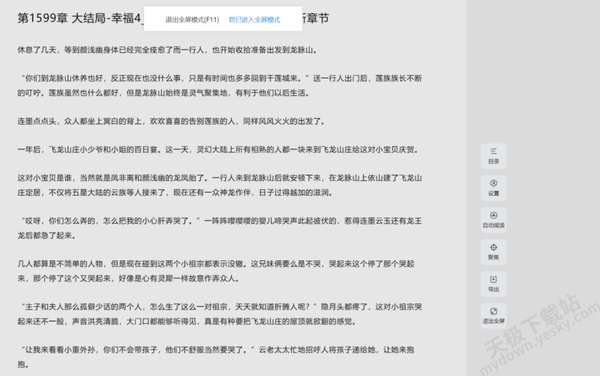Click the 导出 export button
This screenshot has height=376, width=600.
click(493, 284)
